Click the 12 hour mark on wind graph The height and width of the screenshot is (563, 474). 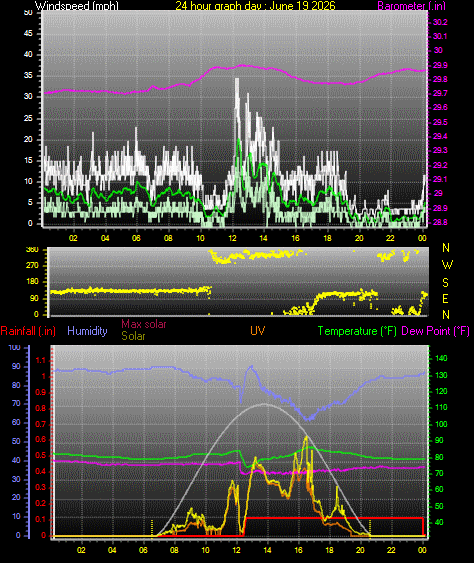pos(232,238)
